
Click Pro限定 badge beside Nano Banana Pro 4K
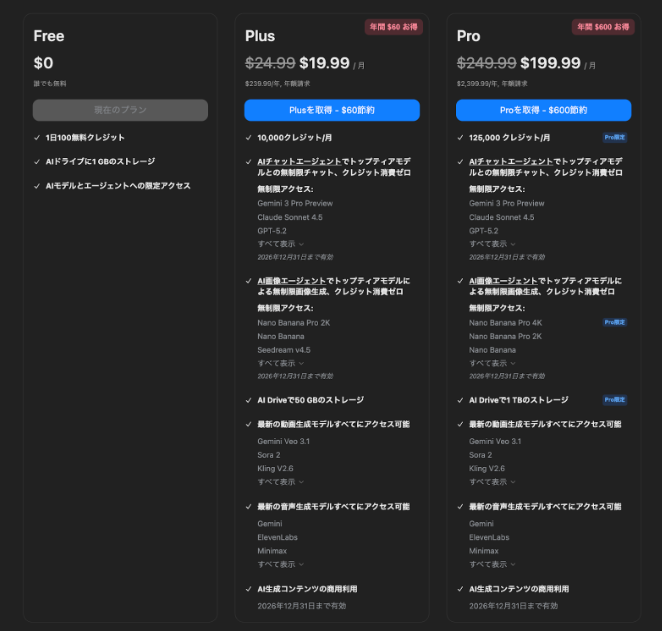tap(615, 322)
